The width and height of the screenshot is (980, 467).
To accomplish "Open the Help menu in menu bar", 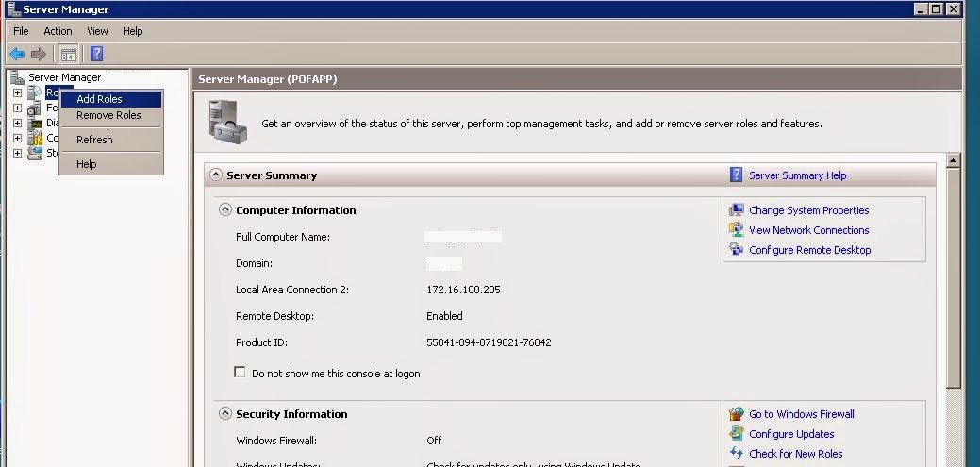I will click(x=132, y=31).
